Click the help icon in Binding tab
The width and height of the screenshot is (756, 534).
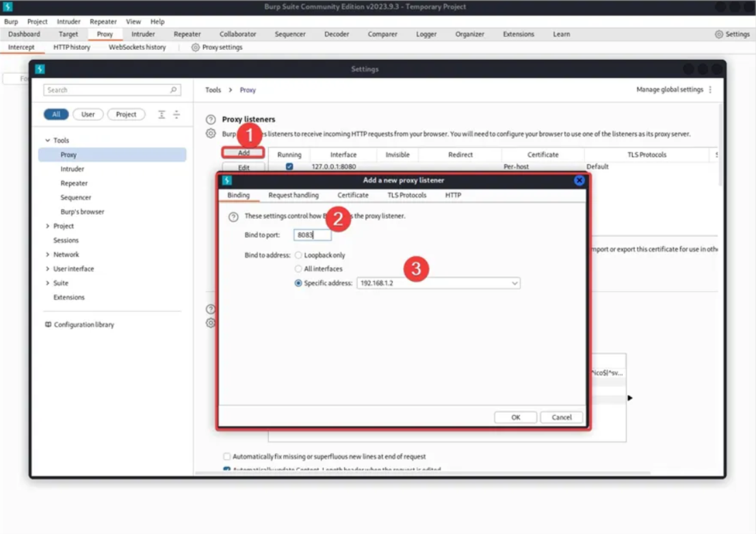click(x=233, y=217)
